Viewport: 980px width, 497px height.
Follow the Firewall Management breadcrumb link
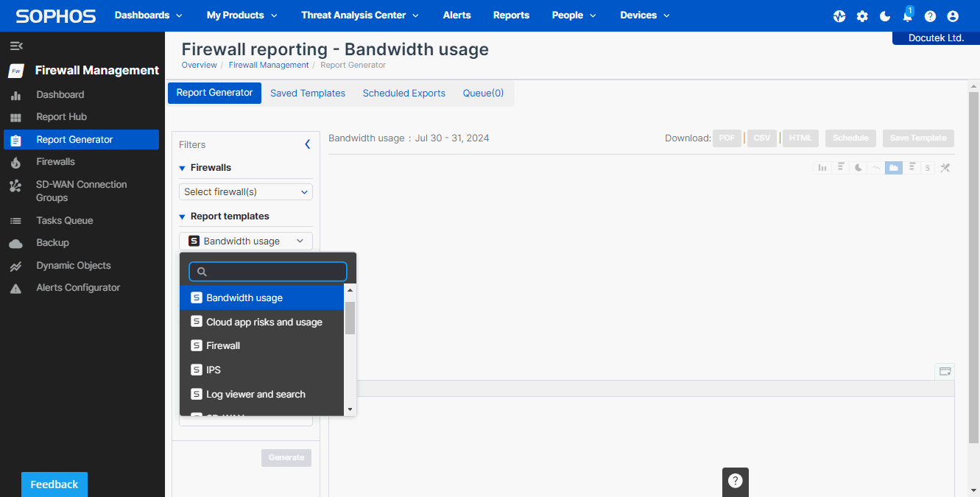tap(269, 65)
